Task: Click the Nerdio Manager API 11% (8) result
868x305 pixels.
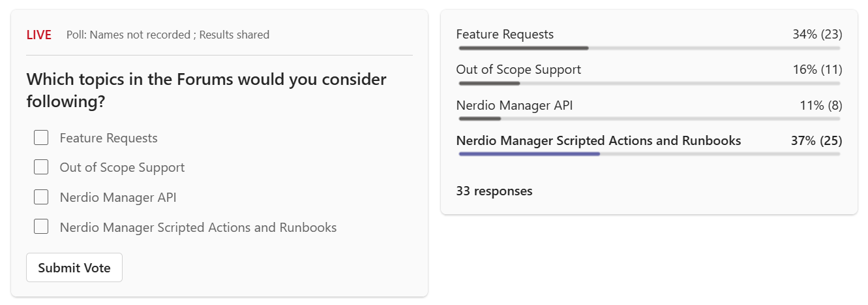Action: [821, 105]
